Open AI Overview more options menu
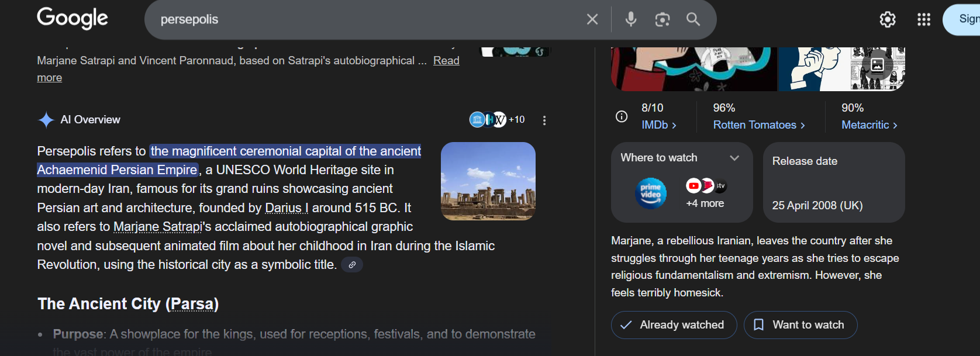The height and width of the screenshot is (356, 980). pyautogui.click(x=544, y=120)
